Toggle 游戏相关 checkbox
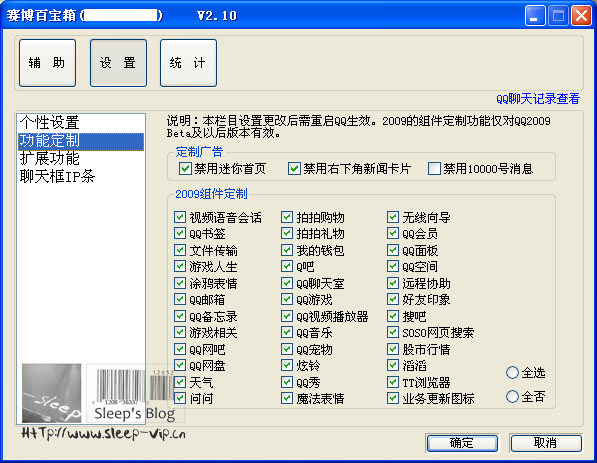597x463 pixels. coord(180,332)
